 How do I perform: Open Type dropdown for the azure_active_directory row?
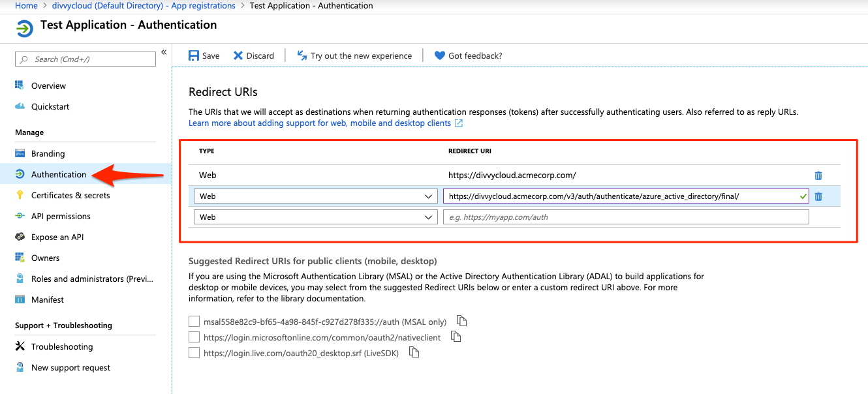tap(316, 196)
